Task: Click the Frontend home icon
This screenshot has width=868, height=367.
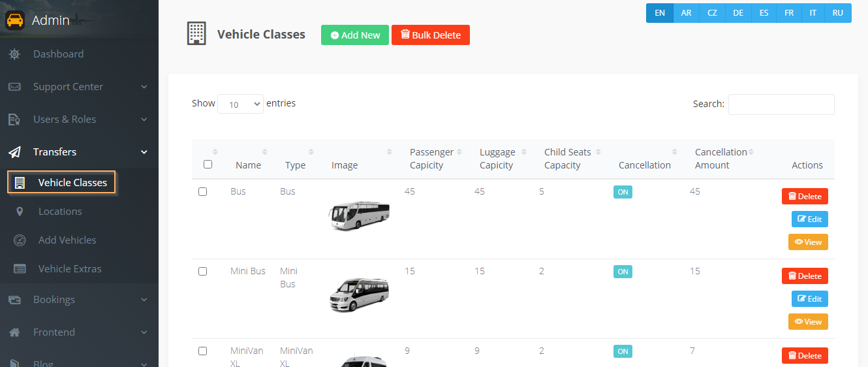Action: (x=14, y=332)
